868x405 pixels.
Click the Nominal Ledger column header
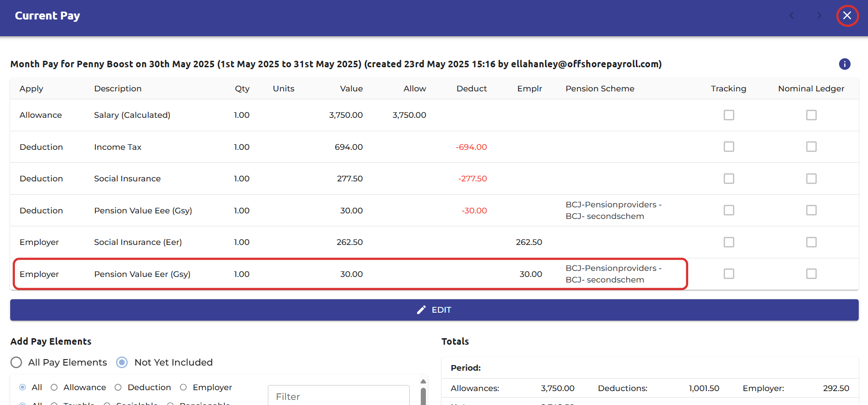coord(811,89)
